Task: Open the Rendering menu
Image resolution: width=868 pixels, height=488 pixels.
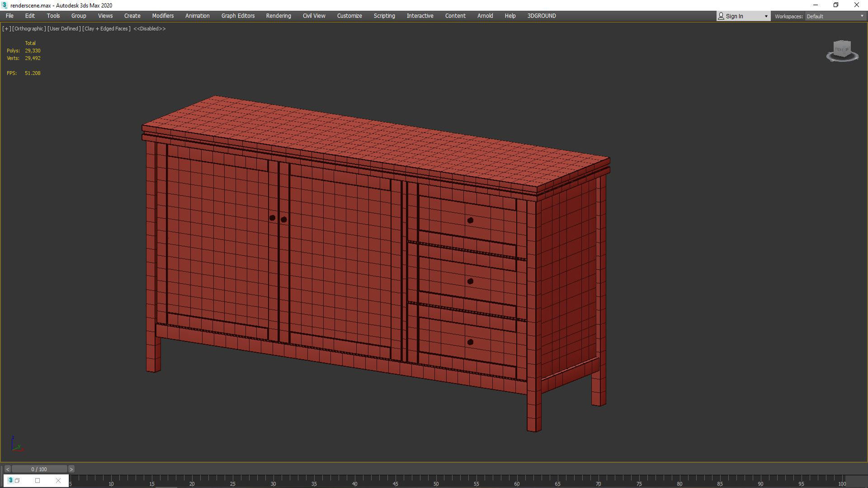Action: click(278, 16)
